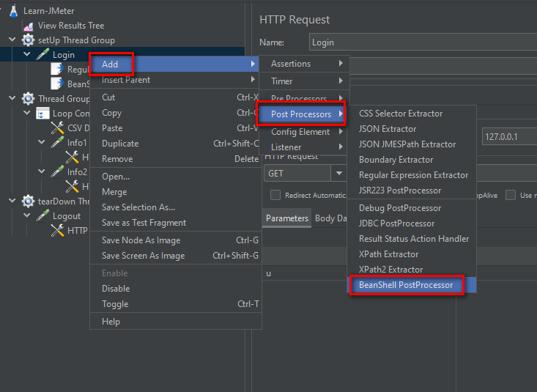Open the GET method dropdown
Viewport: 537px width, 392px height.
tap(338, 174)
